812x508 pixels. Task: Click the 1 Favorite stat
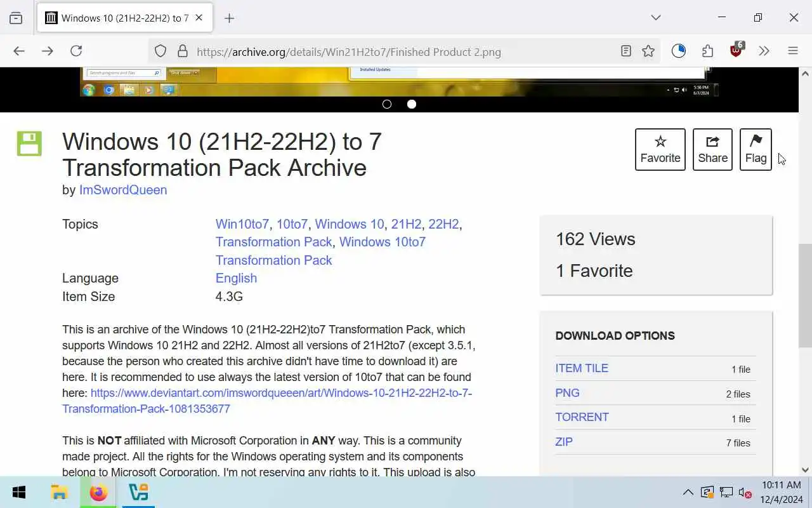(594, 271)
